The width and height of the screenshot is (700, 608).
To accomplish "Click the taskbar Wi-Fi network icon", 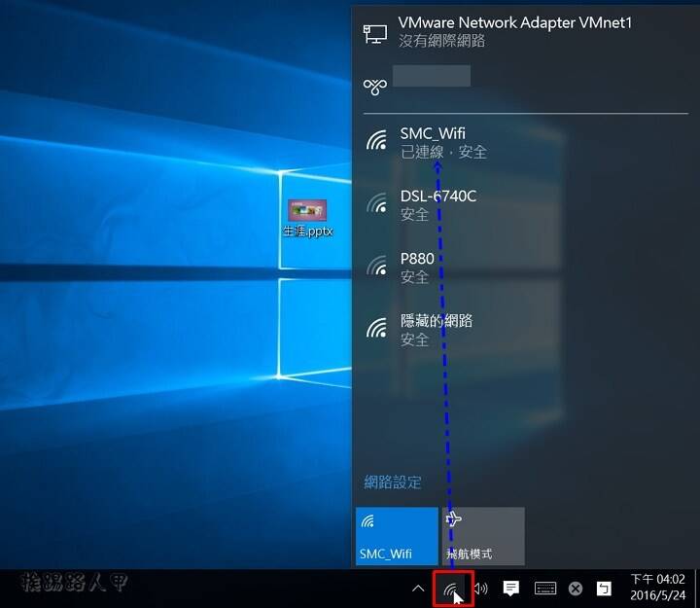I will point(453,589).
